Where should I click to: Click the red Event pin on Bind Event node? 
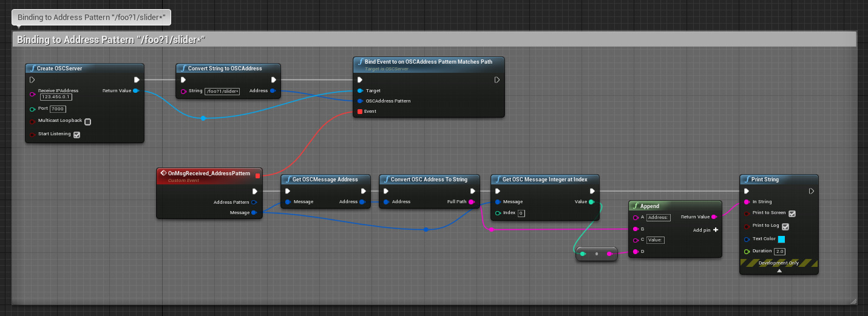(x=360, y=112)
